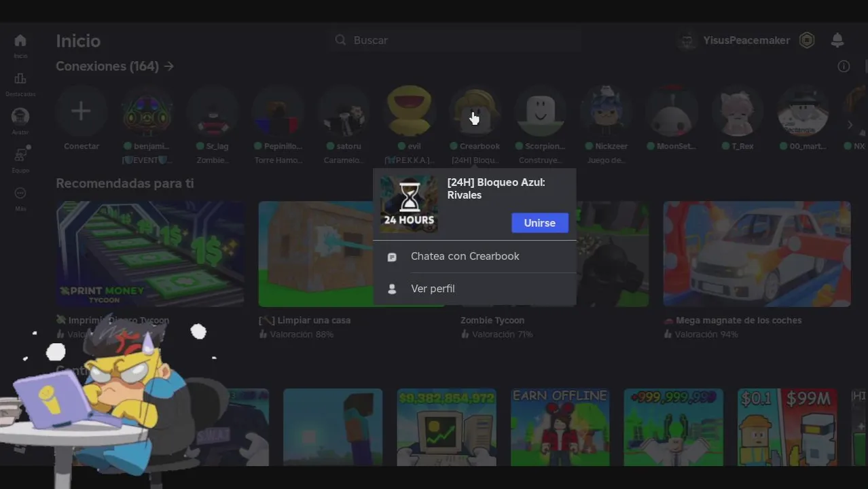Open the Equipo party icon in sidebar
868x489 pixels.
[20, 155]
